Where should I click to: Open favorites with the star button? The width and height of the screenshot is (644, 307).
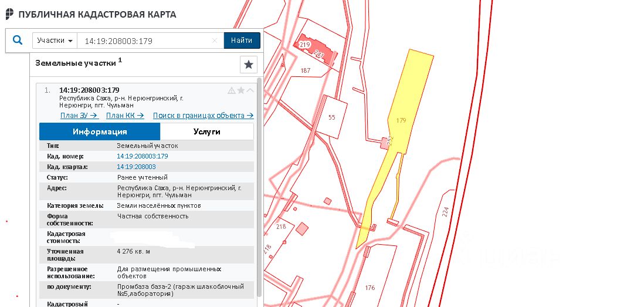tap(249, 65)
